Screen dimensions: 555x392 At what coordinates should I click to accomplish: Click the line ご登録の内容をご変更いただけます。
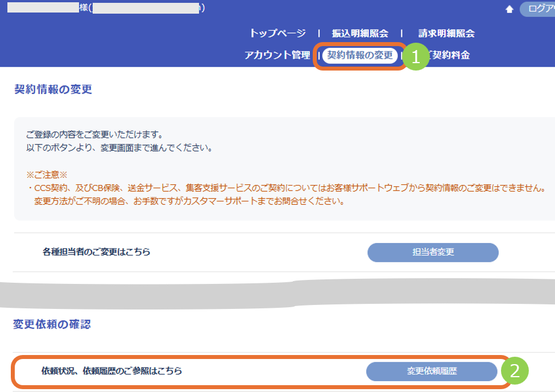tap(94, 135)
